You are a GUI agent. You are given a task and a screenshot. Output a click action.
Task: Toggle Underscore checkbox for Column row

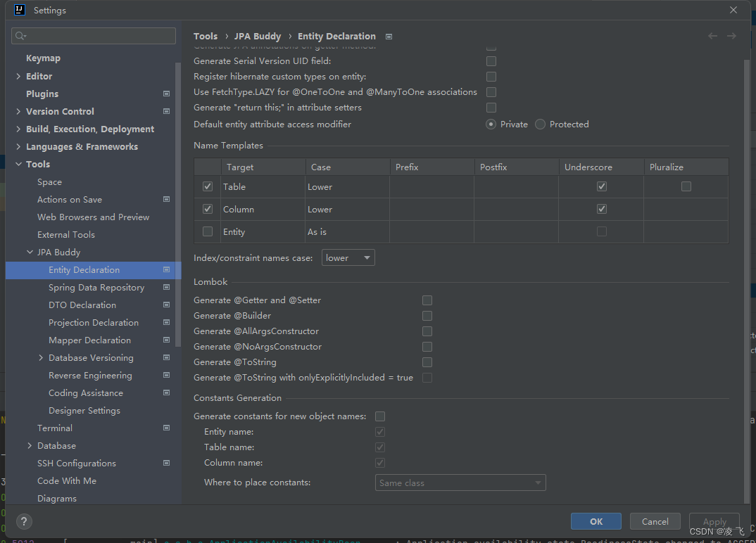602,209
